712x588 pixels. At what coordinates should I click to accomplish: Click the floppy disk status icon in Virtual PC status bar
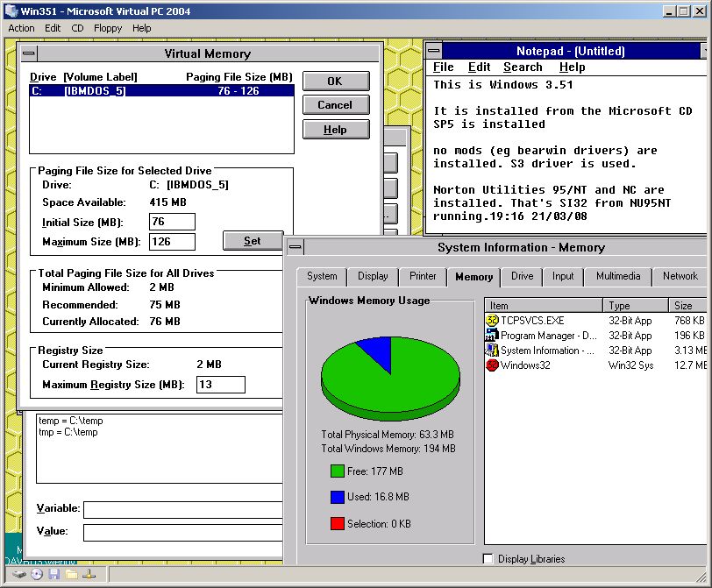pyautogui.click(x=54, y=574)
